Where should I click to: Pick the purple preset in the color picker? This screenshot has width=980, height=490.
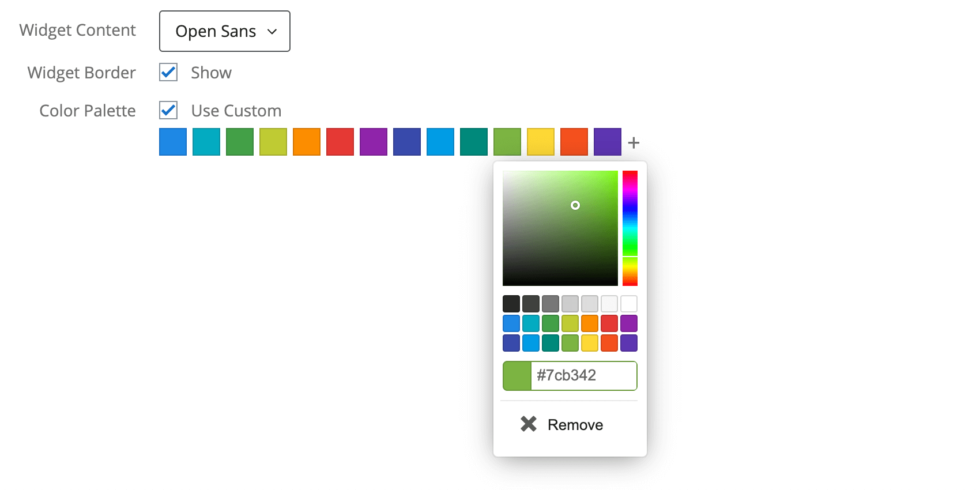coord(628,323)
